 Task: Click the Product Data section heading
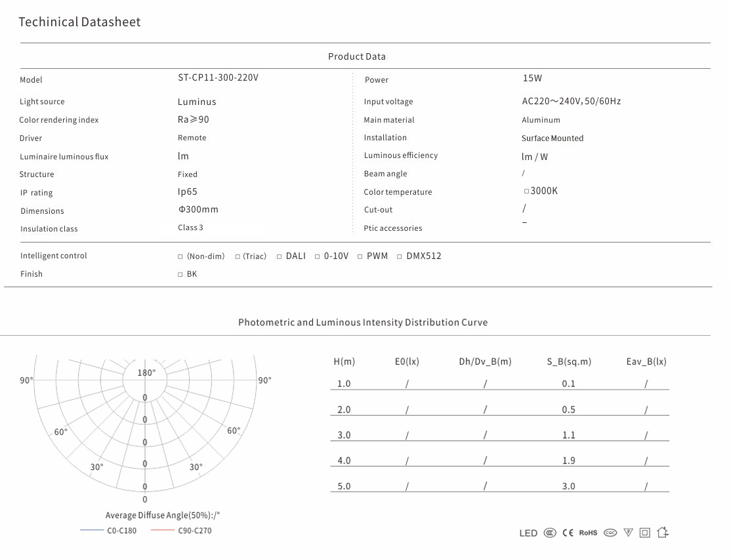click(x=357, y=56)
